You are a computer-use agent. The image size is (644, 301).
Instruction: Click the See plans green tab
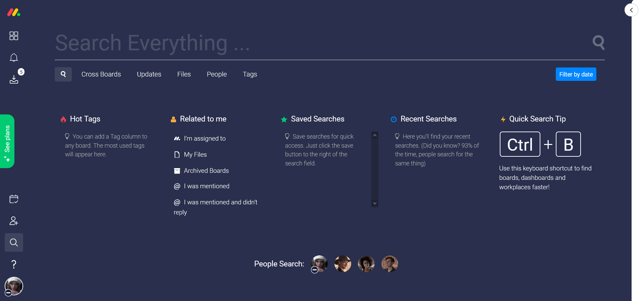pos(7,141)
